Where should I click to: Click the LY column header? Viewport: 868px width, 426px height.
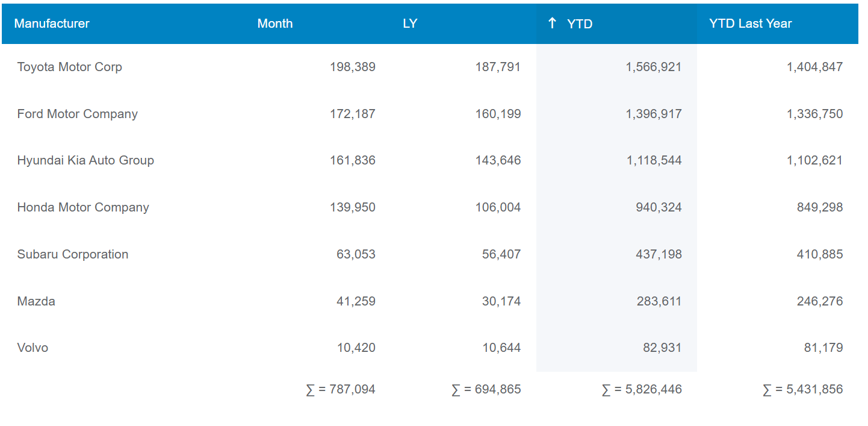coord(410,23)
